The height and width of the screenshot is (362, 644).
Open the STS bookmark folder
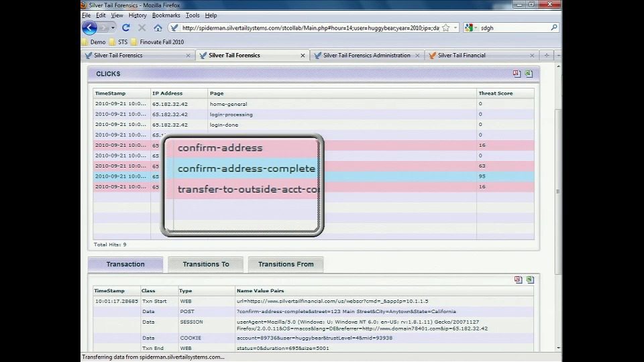pos(118,42)
